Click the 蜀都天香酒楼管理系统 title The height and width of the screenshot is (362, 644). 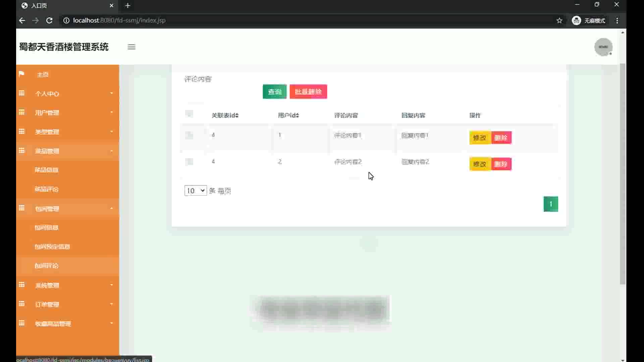click(x=64, y=47)
